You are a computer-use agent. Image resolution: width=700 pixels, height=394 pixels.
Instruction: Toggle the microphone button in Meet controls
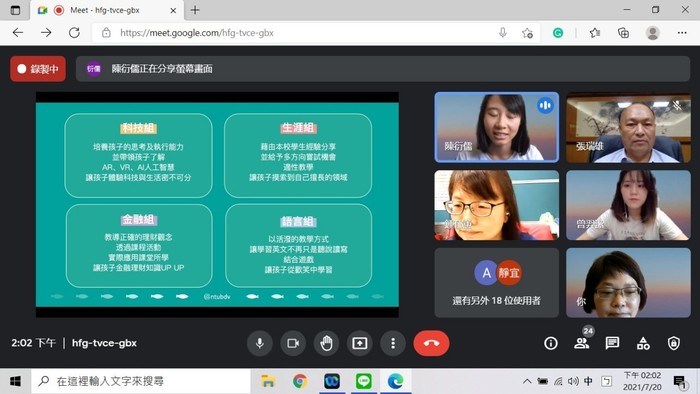point(259,343)
